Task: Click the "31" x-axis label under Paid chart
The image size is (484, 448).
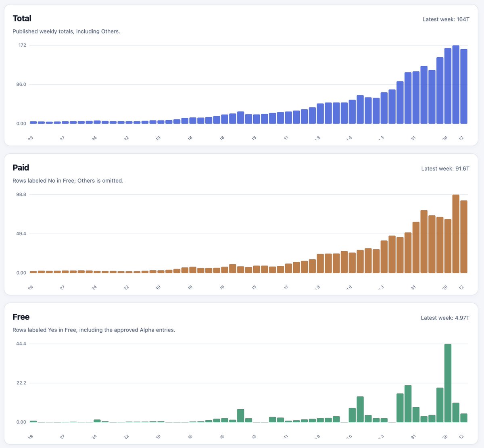Action: 413,287
